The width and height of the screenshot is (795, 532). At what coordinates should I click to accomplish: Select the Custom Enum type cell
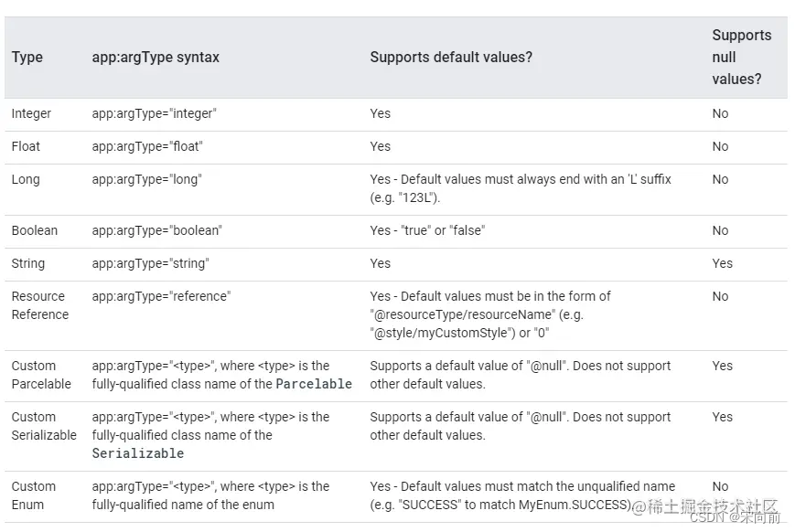coord(34,495)
